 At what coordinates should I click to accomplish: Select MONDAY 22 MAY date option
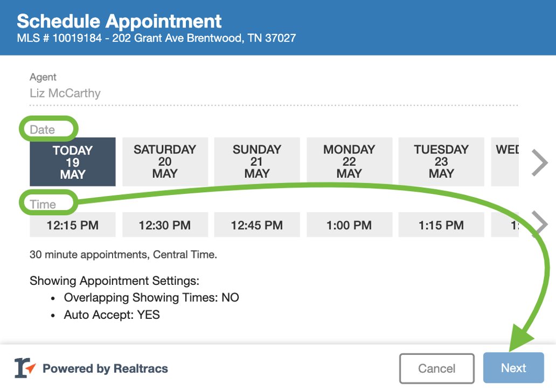click(349, 162)
